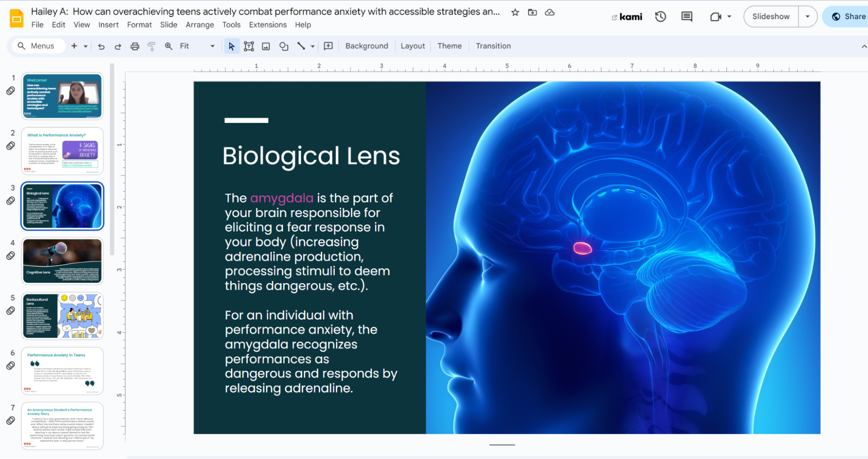Click the Undo arrow icon
The height and width of the screenshot is (459, 868).
[x=101, y=46]
